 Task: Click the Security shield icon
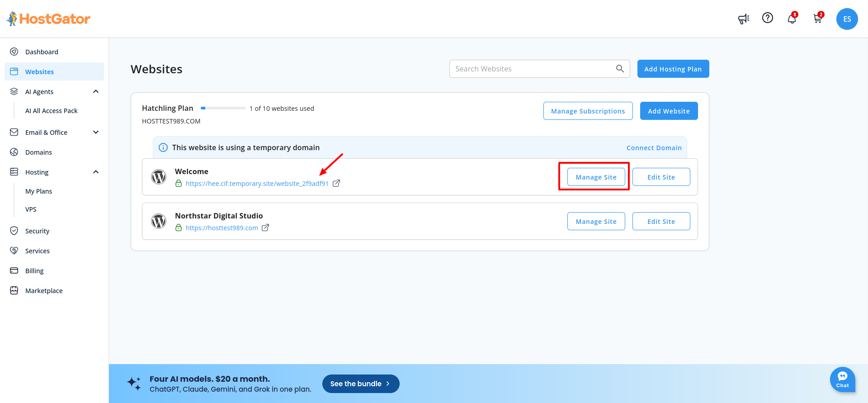14,231
